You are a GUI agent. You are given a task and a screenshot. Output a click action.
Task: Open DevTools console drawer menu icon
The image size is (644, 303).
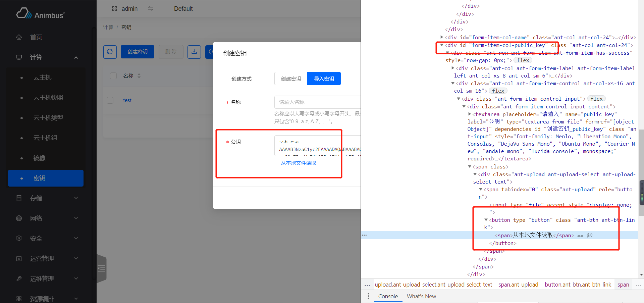click(x=368, y=296)
